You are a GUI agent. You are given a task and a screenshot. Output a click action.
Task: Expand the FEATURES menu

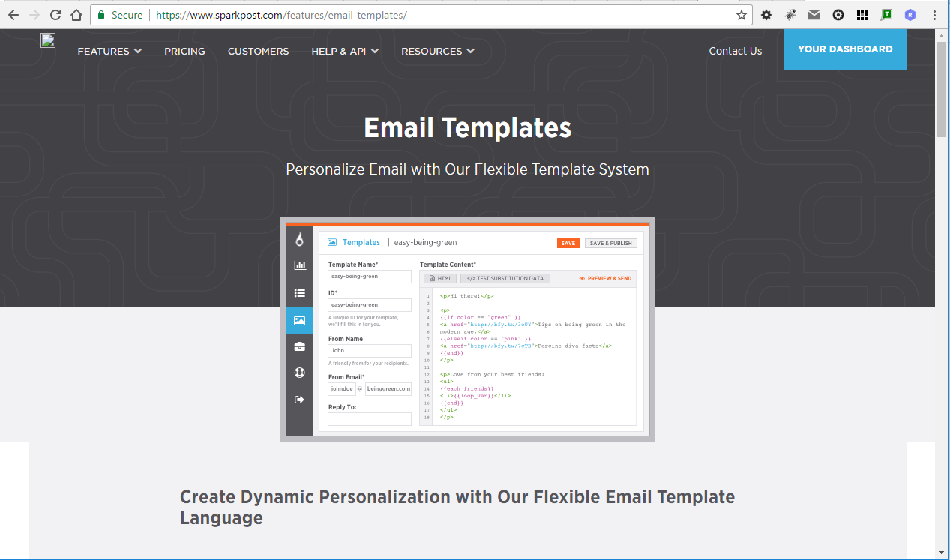(109, 51)
